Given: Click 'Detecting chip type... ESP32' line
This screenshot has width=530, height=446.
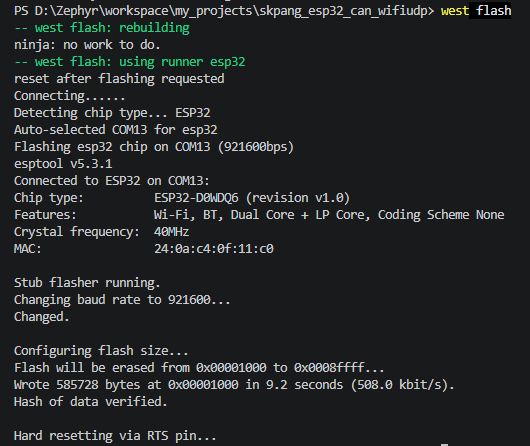Looking at the screenshot, I should click(x=112, y=113).
